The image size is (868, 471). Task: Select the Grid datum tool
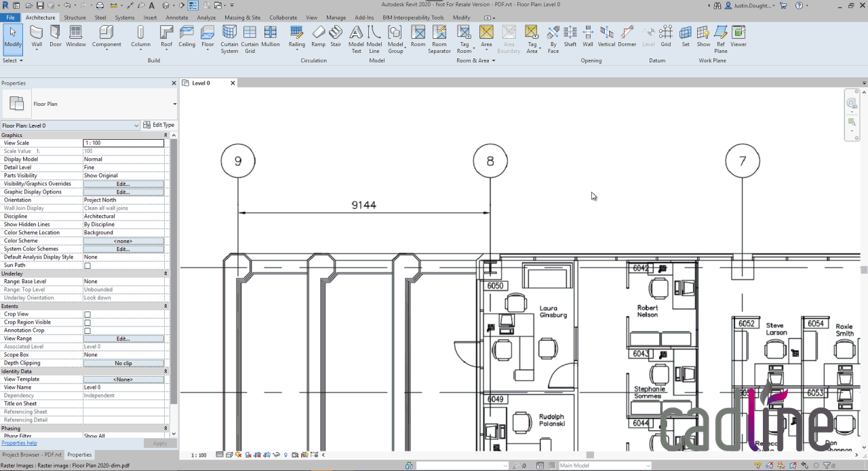[x=666, y=36]
